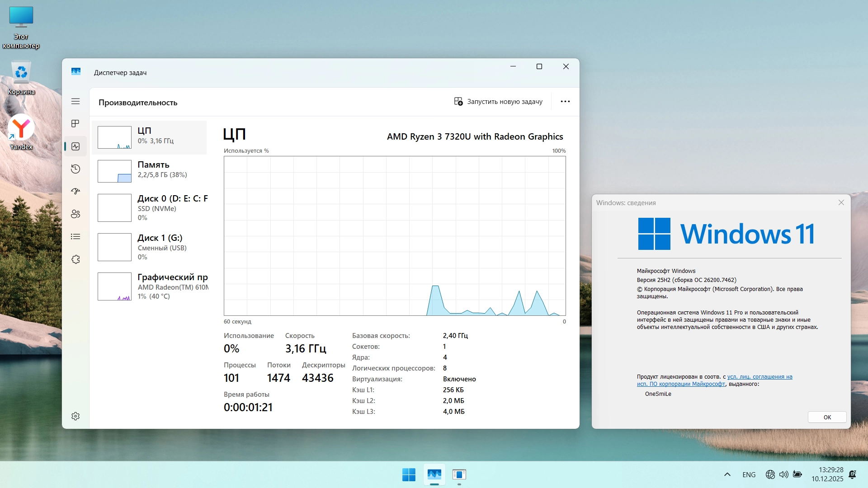This screenshot has width=868, height=488.
Task: Open the Processes page icon in sidebar
Action: click(75, 123)
